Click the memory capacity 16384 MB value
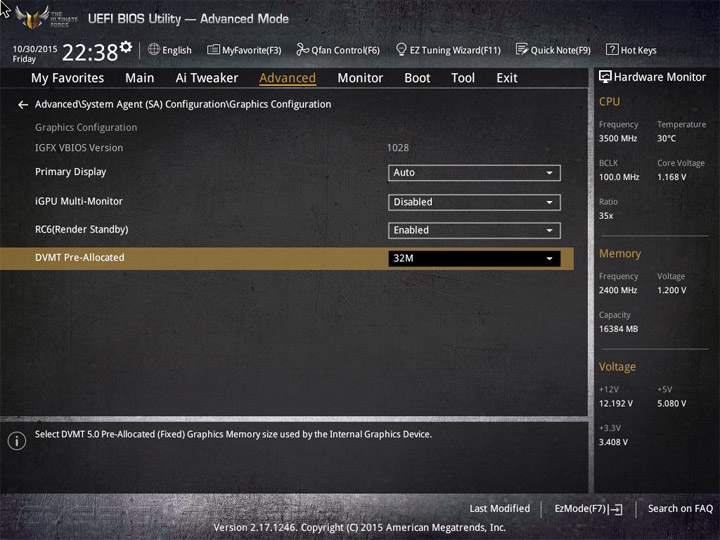This screenshot has height=540, width=720. tap(618, 329)
